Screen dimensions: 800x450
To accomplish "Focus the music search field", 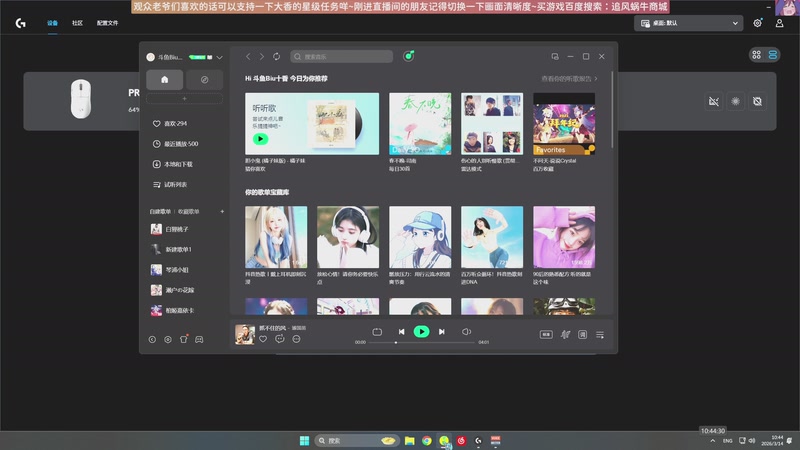I will coord(341,57).
